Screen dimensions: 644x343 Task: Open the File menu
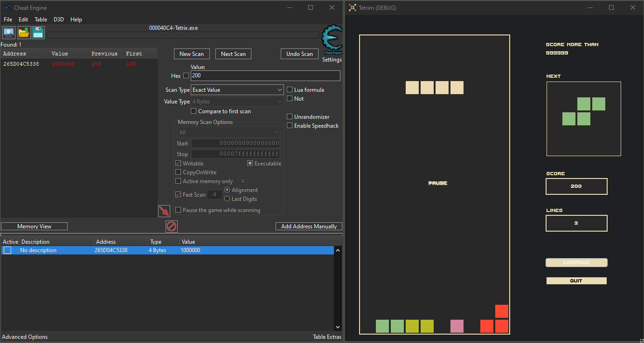point(8,20)
